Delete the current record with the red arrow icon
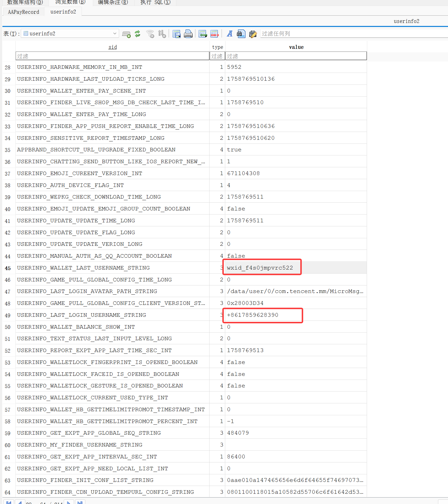This screenshot has width=448, height=504. click(x=214, y=34)
